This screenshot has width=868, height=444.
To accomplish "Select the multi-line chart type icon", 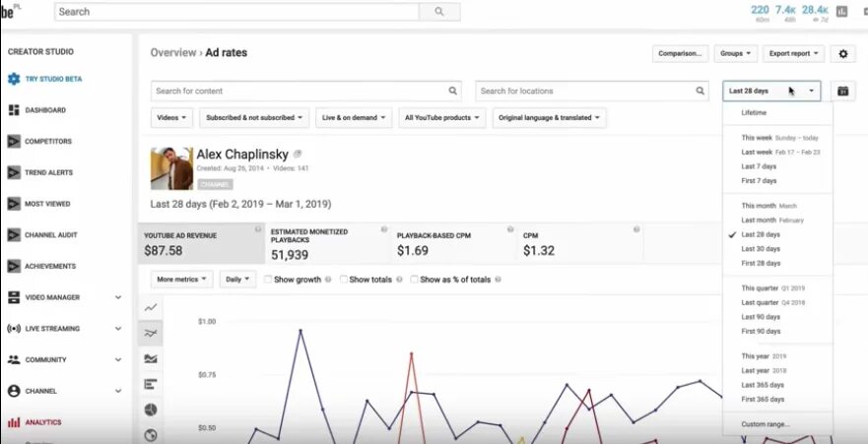I will pyautogui.click(x=151, y=333).
